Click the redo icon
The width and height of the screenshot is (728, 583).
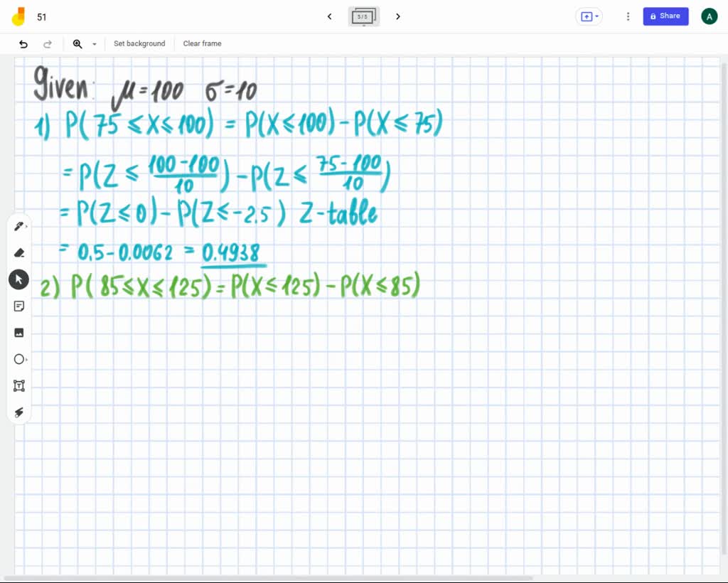[48, 44]
